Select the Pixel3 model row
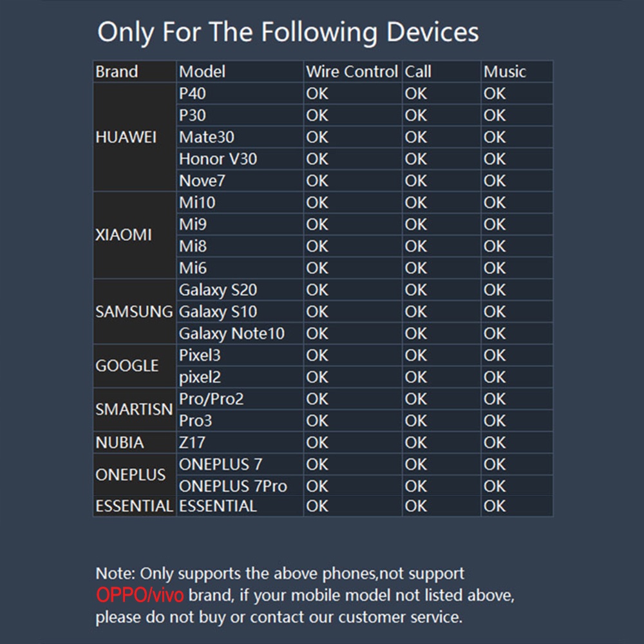 pos(365,355)
